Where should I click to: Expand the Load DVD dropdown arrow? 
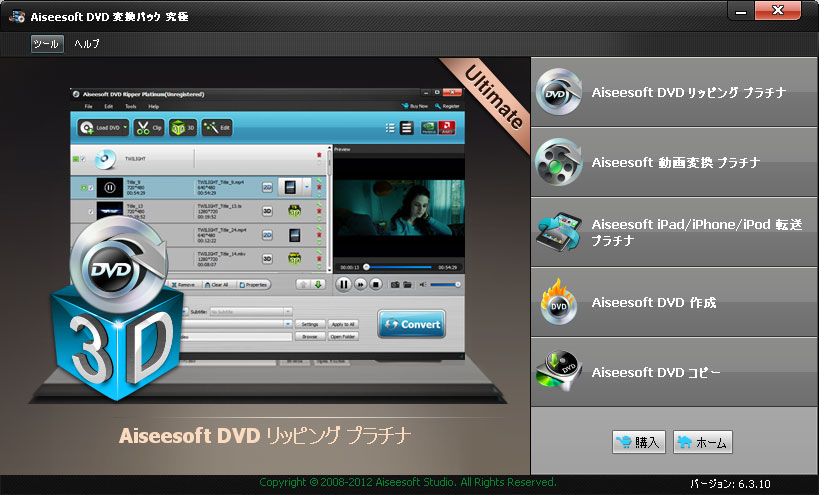(124, 128)
